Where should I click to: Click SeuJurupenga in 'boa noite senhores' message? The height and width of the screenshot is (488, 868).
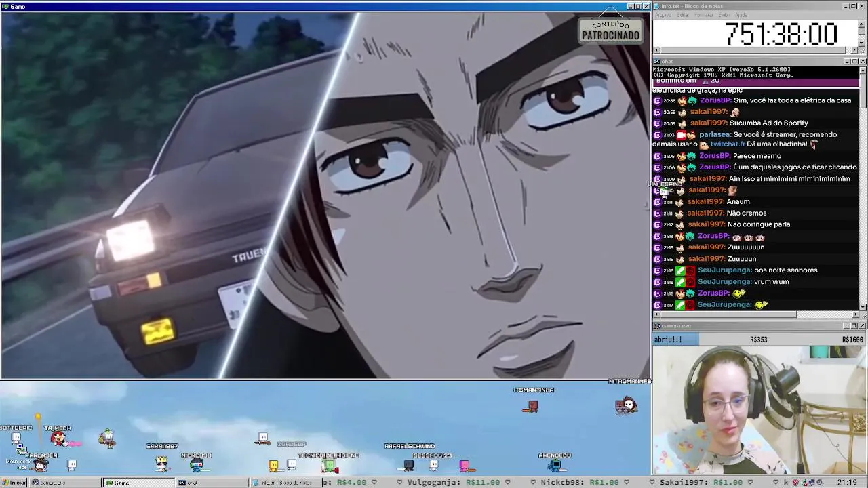724,270
